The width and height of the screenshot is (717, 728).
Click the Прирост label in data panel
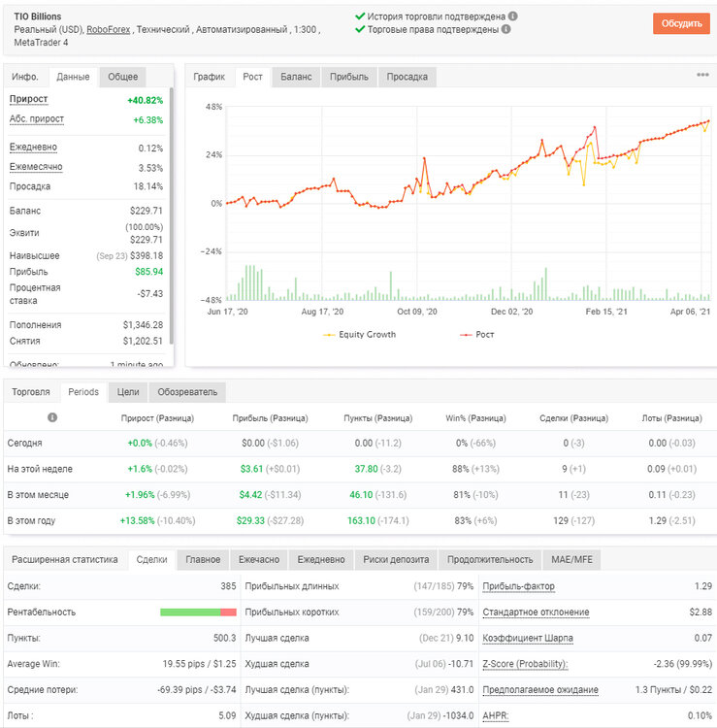pos(28,99)
